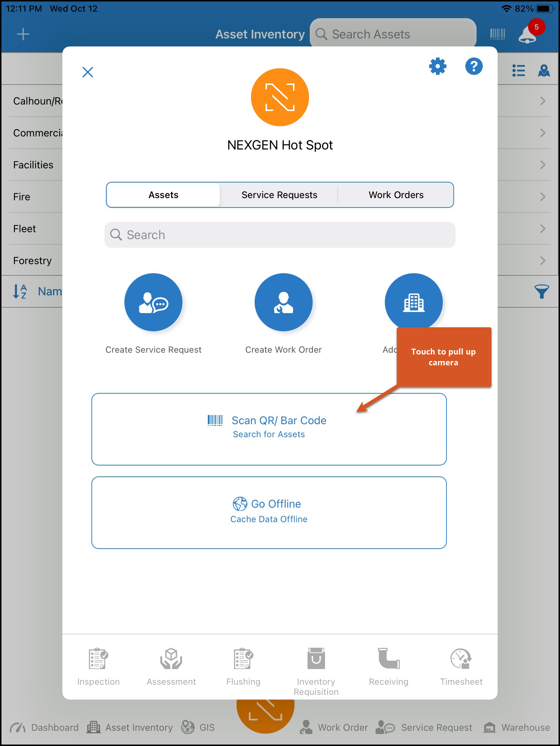Image resolution: width=560 pixels, height=746 pixels.
Task: Open the Inspection module
Action: 98,667
